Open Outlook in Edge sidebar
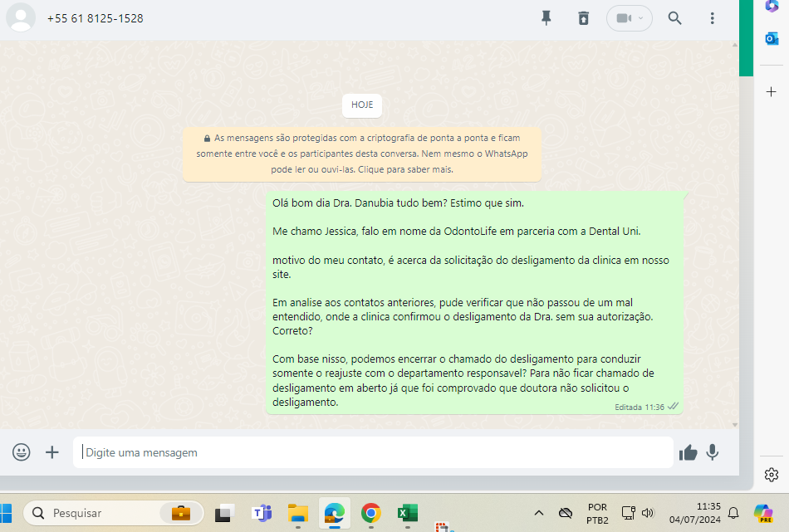The image size is (789, 532). pos(772,39)
